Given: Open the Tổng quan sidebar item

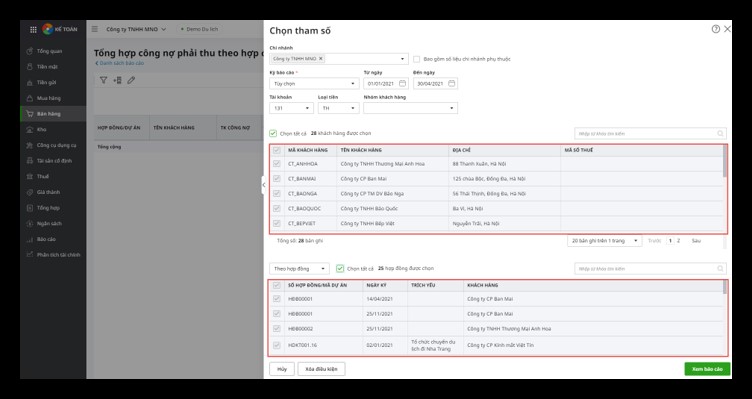Looking at the screenshot, I should pyautogui.click(x=53, y=51).
